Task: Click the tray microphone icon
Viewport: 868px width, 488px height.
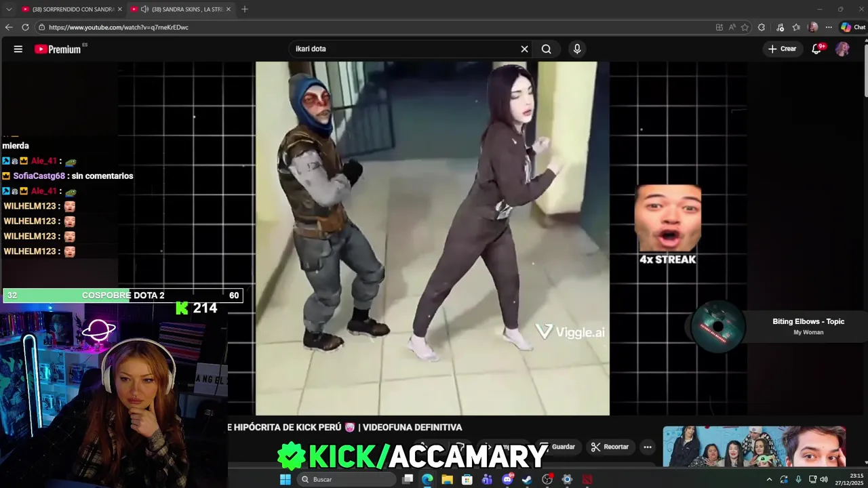Action: 798,479
